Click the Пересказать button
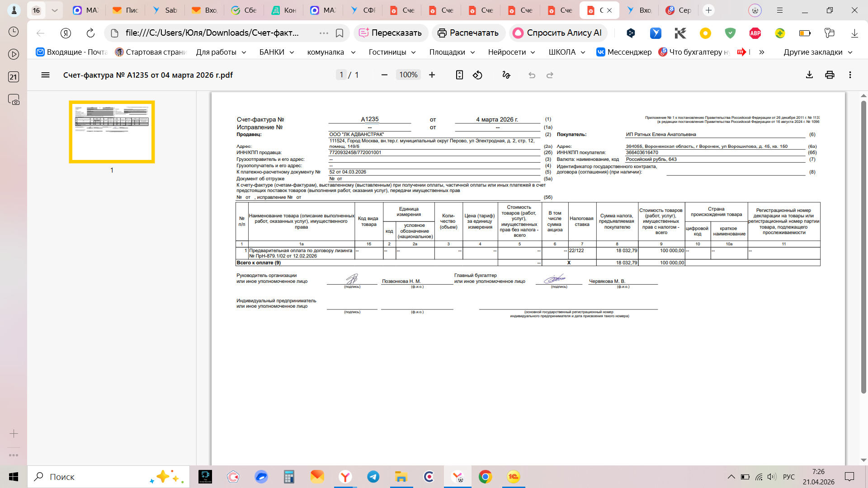This screenshot has width=868, height=488. [x=391, y=33]
